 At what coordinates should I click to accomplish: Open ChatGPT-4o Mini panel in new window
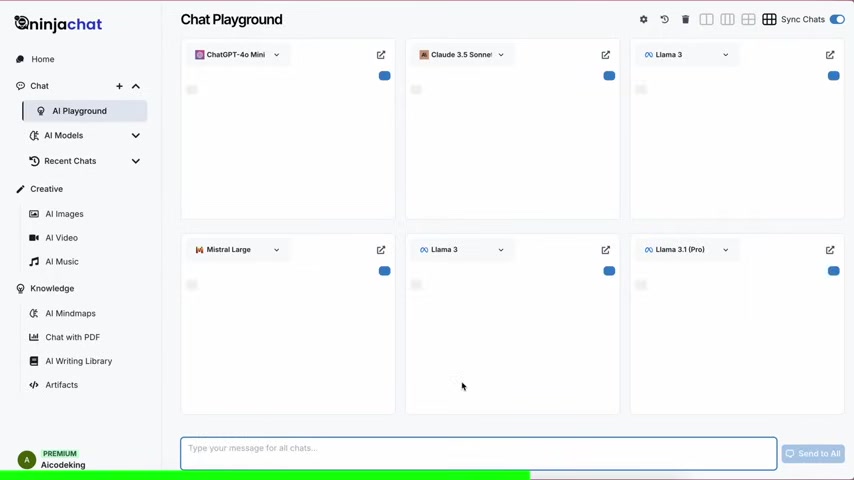pyautogui.click(x=381, y=54)
